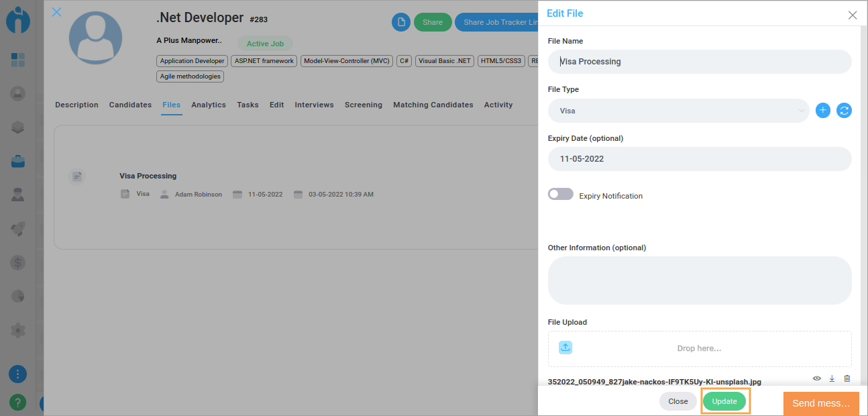The width and height of the screenshot is (868, 416).
Task: Download the uploaded jpg file
Action: point(832,378)
